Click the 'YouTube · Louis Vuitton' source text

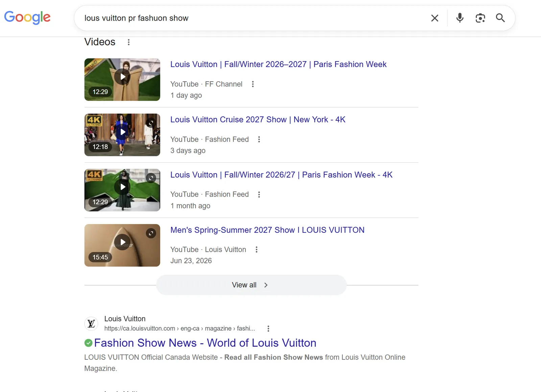(208, 250)
